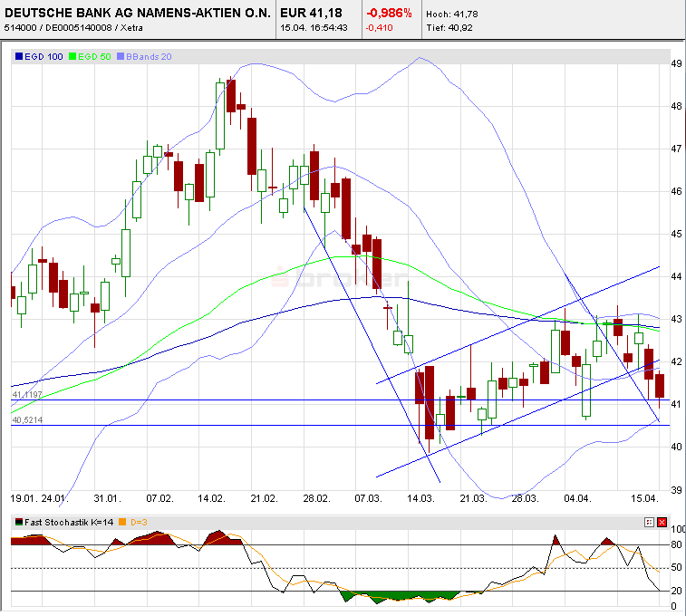Click the orange D=3 swatch in stochastic legend
The height and width of the screenshot is (616, 686).
point(122,522)
